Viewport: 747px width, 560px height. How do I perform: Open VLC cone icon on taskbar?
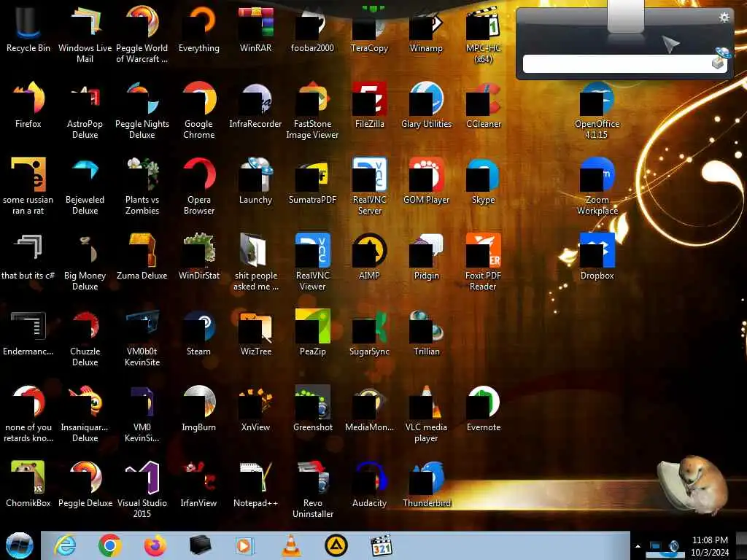[x=291, y=545]
